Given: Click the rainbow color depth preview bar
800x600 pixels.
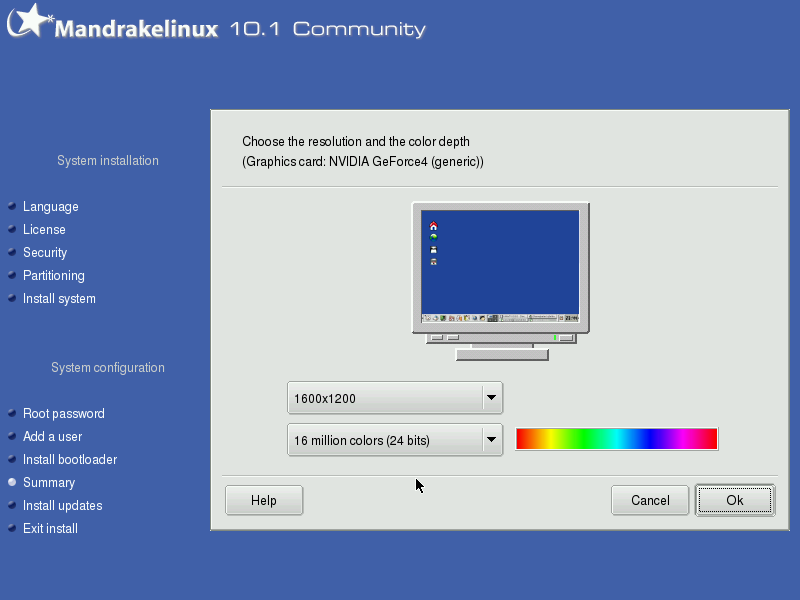Looking at the screenshot, I should click(x=617, y=439).
